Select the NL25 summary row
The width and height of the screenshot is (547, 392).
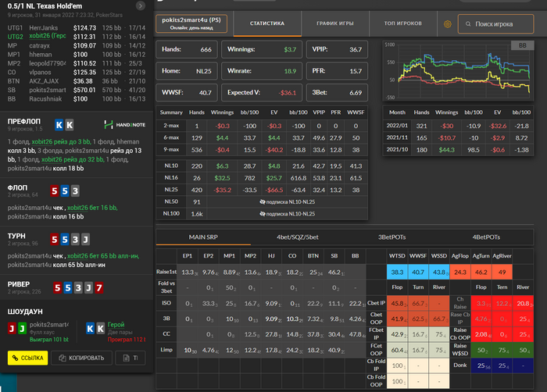click(x=262, y=190)
